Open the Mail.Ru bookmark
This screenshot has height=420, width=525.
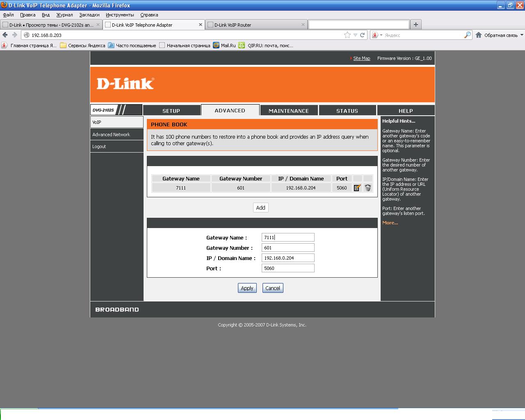(224, 46)
